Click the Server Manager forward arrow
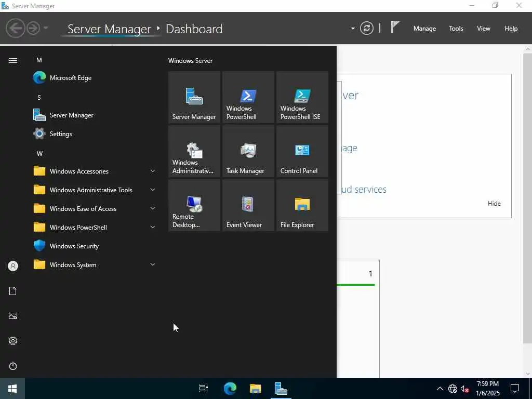This screenshot has height=399, width=532. point(33,28)
